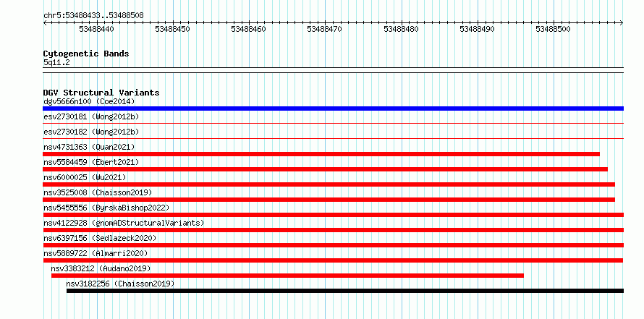Image resolution: width=644 pixels, height=319 pixels.
Task: Click nsv3182256 (Chaisson2019) label
Action: point(120,284)
